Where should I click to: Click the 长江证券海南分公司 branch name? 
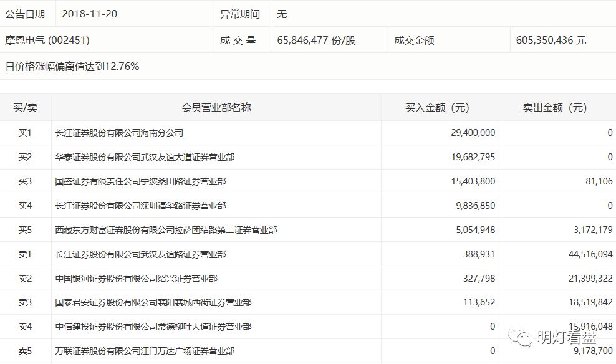click(x=120, y=133)
